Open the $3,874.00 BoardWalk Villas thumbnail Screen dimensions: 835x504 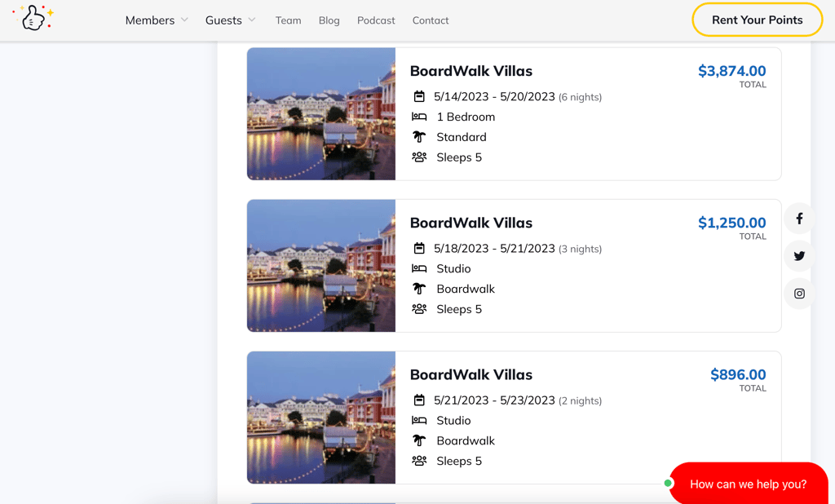click(x=321, y=113)
